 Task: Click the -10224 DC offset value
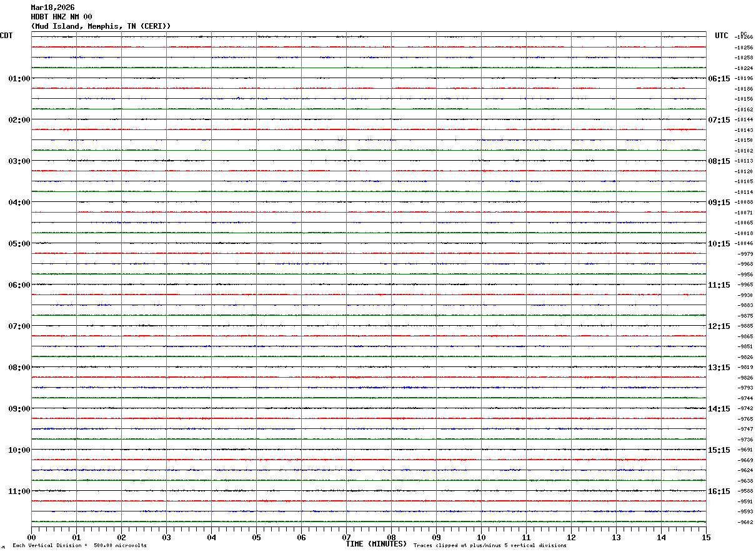tap(744, 68)
